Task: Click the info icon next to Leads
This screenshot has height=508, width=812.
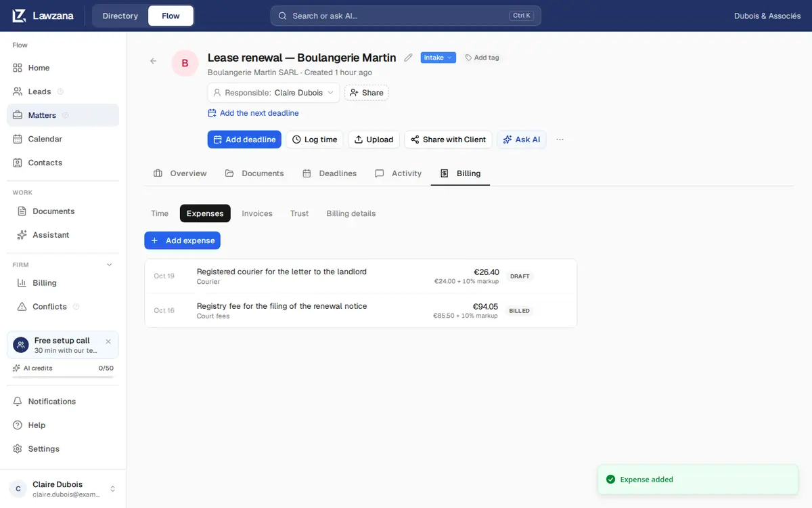Action: tap(60, 91)
